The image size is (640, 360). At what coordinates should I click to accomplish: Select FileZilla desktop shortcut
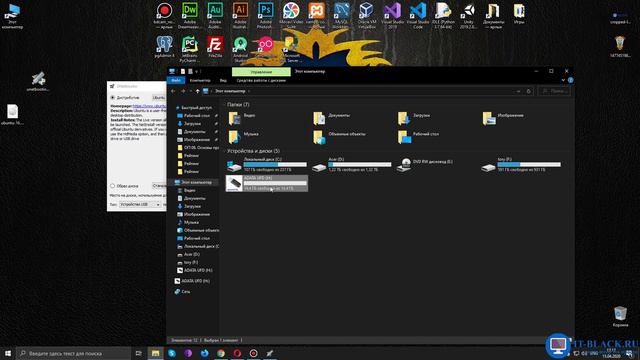pos(215,47)
